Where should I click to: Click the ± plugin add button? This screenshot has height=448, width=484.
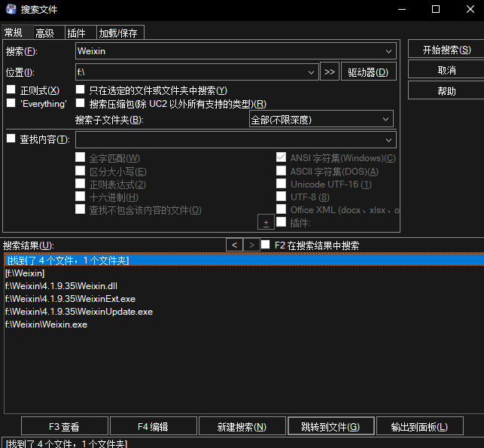[266, 222]
